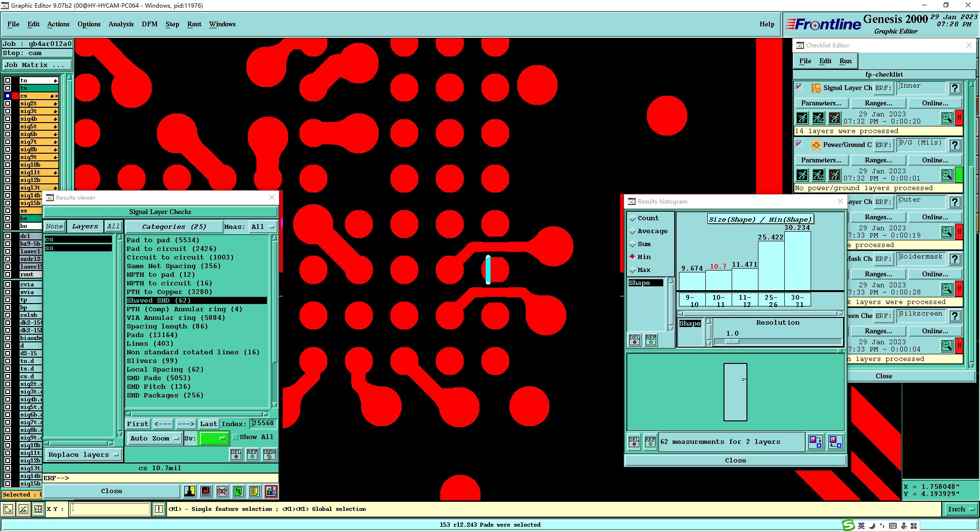Select the Max radio option in histogram
This screenshot has height=531, width=980.
(633, 270)
